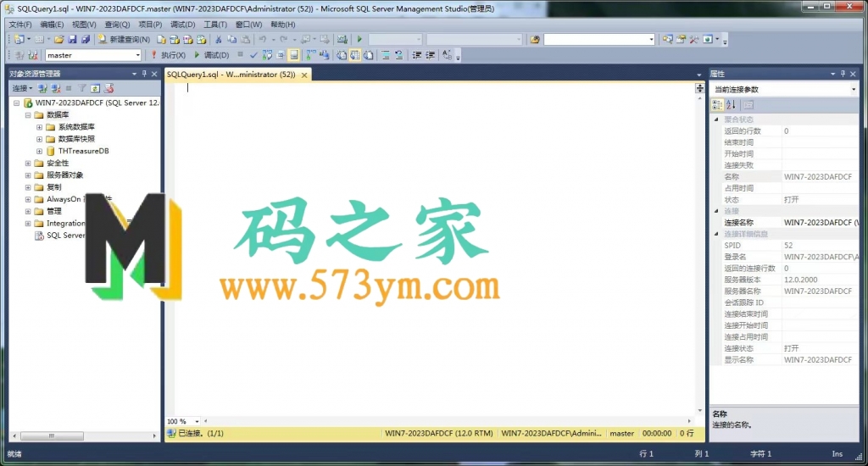
Task: Click Uncomment Selected Lines icon
Action: click(x=399, y=55)
